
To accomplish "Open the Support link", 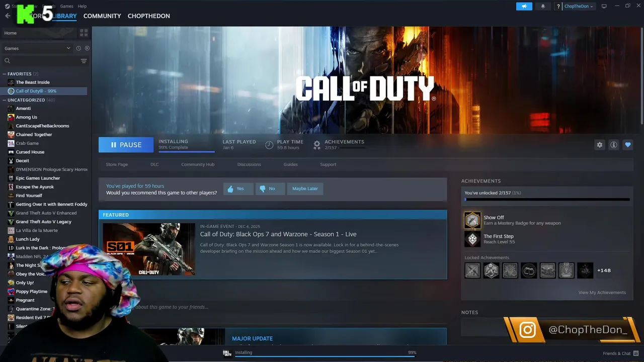I will pyautogui.click(x=328, y=164).
